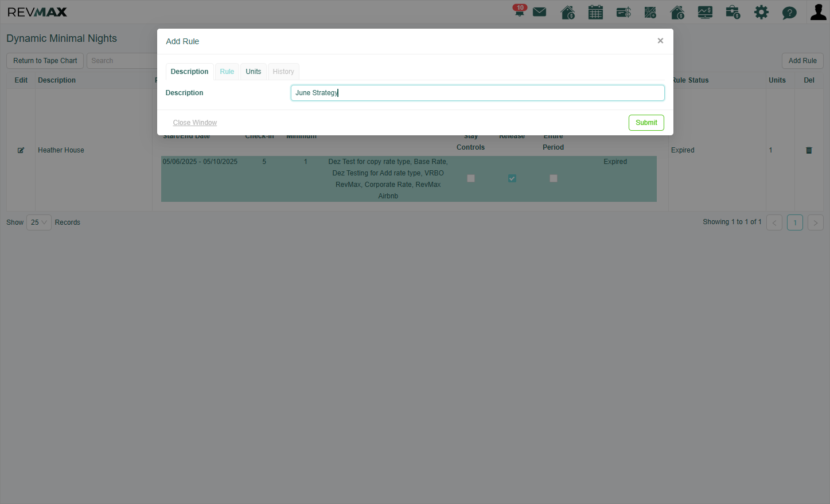Toggle the Stay Controls checkbox
The height and width of the screenshot is (504, 830).
tap(471, 178)
